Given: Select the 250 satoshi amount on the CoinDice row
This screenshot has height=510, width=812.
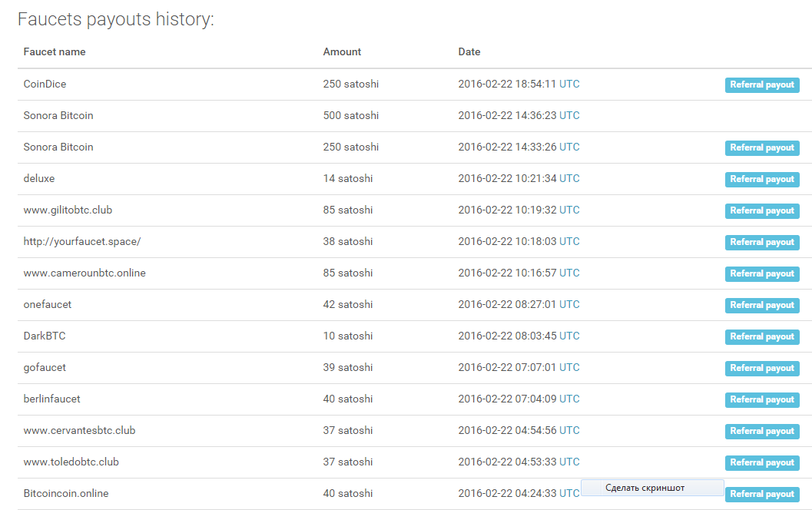Looking at the screenshot, I should [350, 84].
